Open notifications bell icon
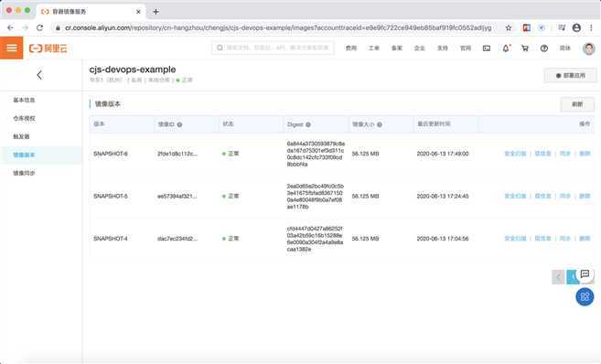 [506, 48]
